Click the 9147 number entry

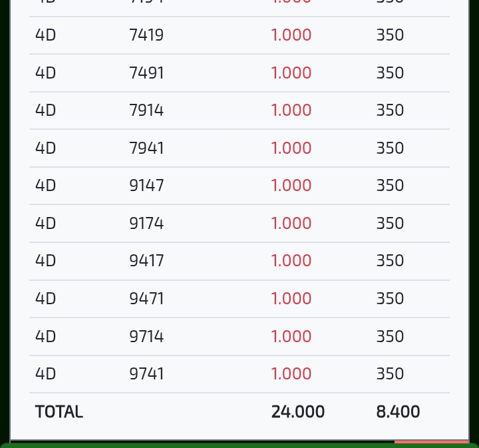click(x=146, y=186)
